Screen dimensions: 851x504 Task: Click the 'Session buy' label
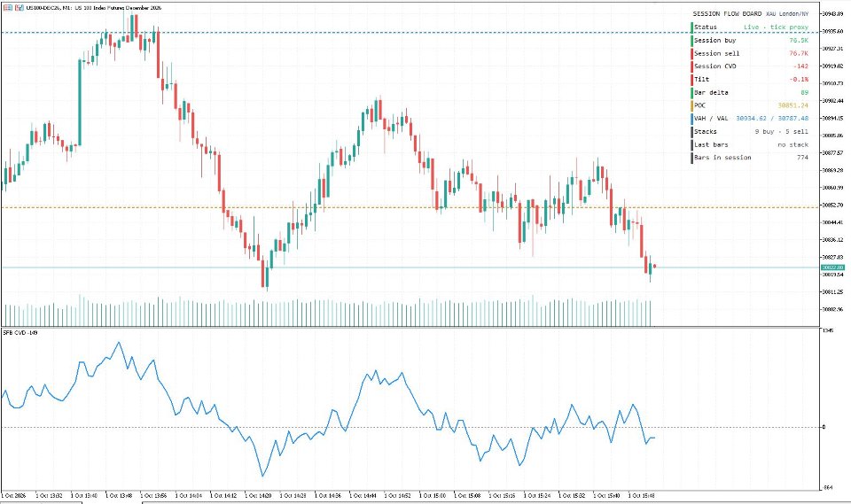[x=714, y=40]
